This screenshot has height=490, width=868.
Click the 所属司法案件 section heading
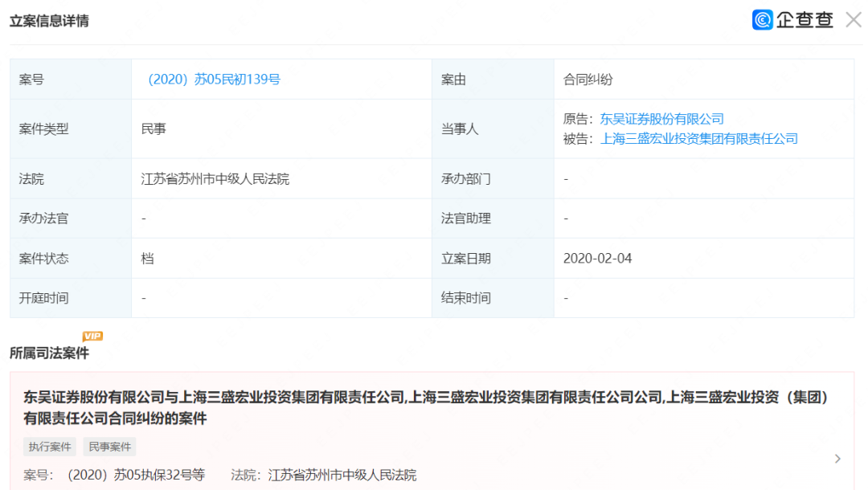click(49, 353)
